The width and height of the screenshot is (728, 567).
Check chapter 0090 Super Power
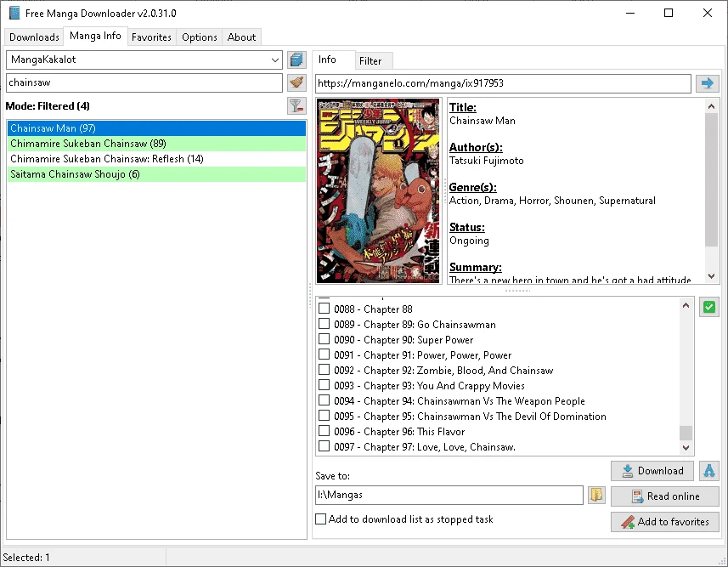pyautogui.click(x=324, y=339)
